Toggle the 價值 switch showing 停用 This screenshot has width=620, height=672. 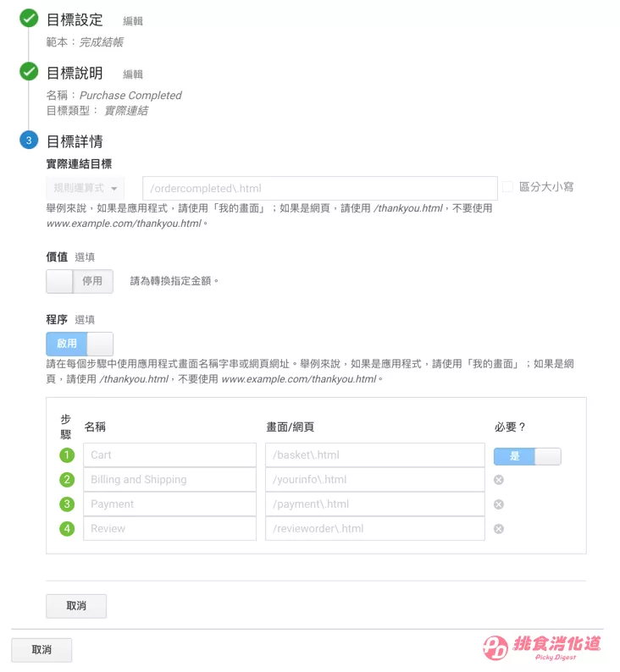[80, 281]
